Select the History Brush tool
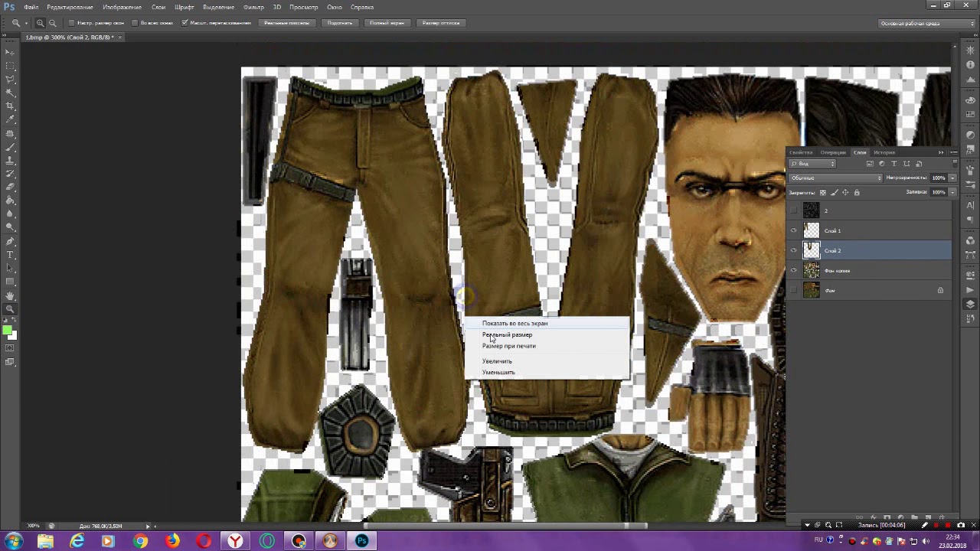This screenshot has height=551, width=980. (x=10, y=174)
